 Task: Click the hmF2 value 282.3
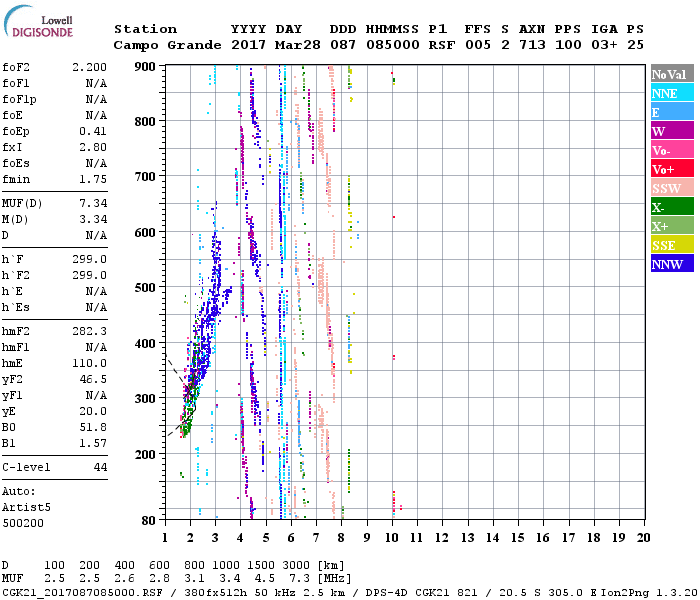tap(89, 331)
